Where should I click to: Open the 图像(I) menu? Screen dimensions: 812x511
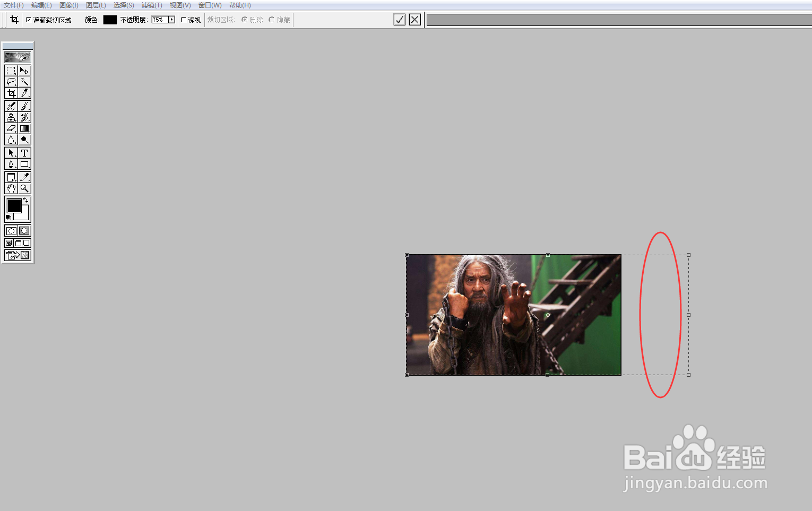69,5
